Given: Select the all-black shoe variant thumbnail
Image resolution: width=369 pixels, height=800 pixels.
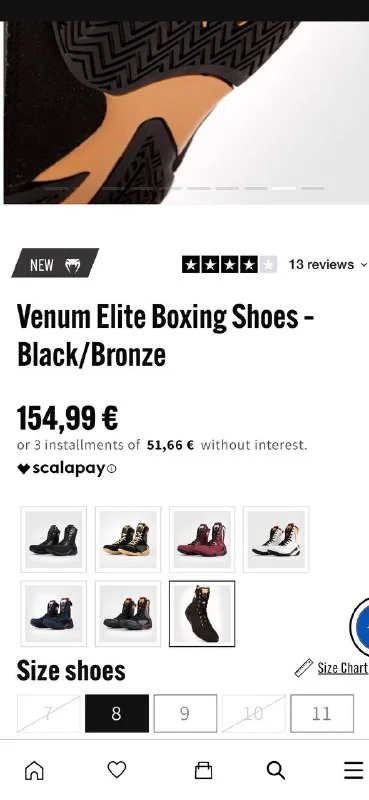Looking at the screenshot, I should coord(54,539).
